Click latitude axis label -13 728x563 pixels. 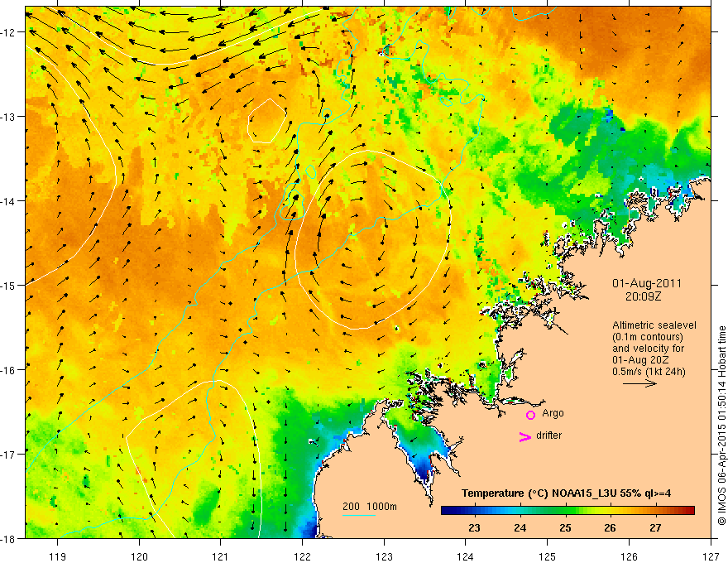coord(9,117)
